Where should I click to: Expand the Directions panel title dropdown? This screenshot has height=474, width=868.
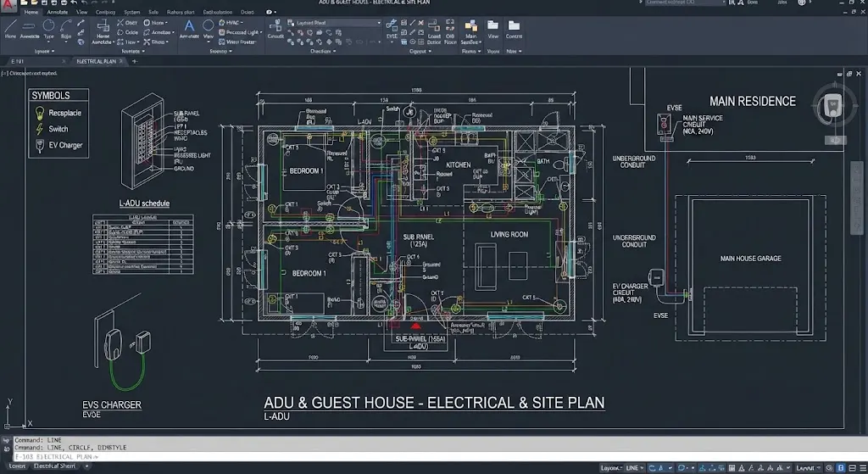[323, 51]
